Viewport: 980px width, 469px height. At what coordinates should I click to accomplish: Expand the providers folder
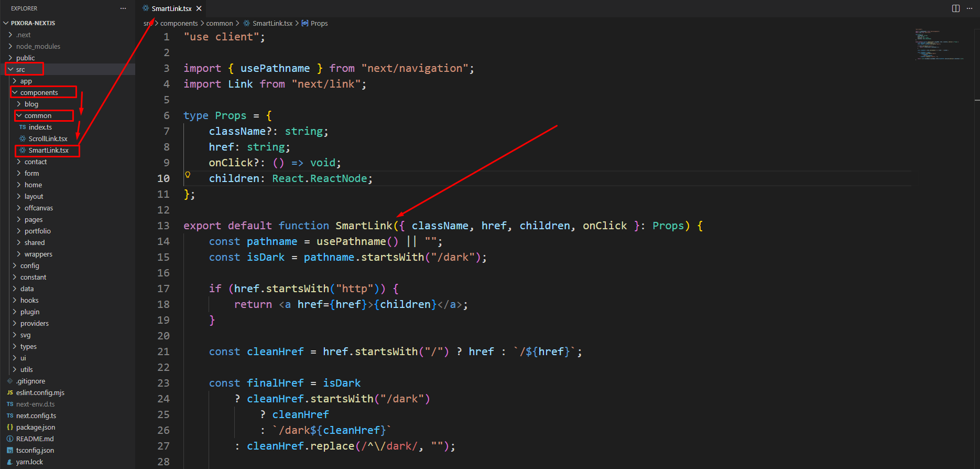[x=15, y=323]
